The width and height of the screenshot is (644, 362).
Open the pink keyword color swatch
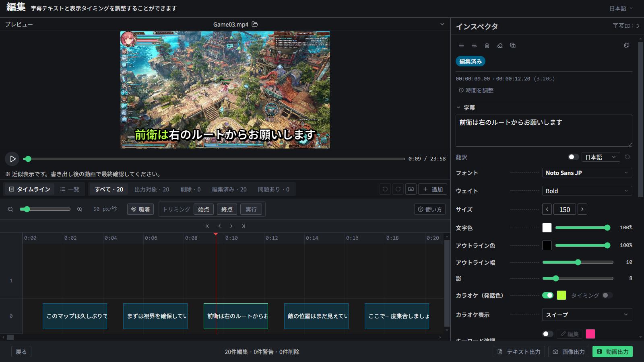(x=590, y=334)
